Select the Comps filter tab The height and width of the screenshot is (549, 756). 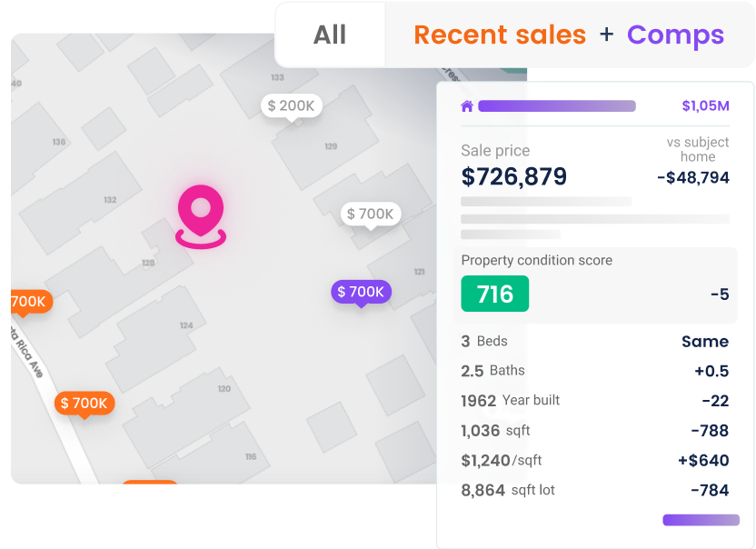point(675,35)
